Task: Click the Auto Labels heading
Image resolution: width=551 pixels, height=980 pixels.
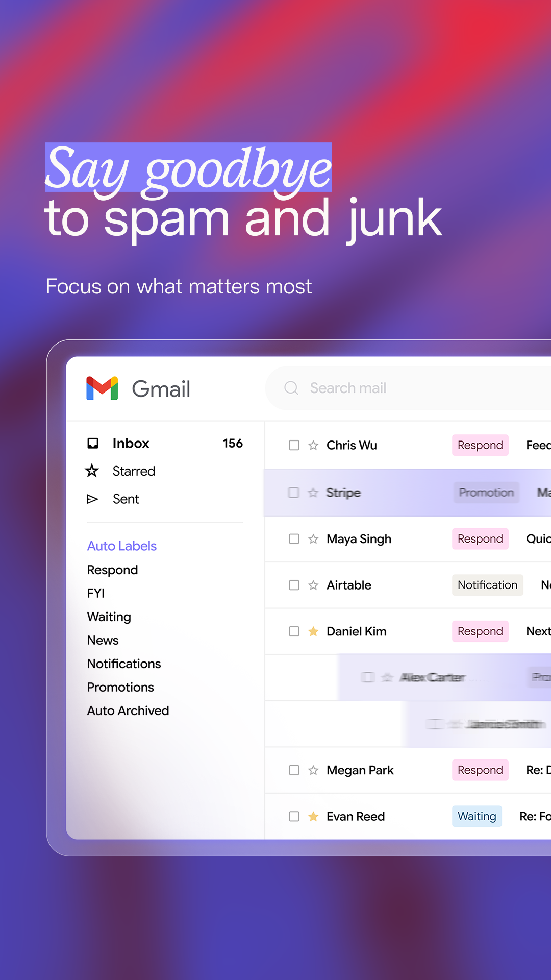Action: [122, 546]
